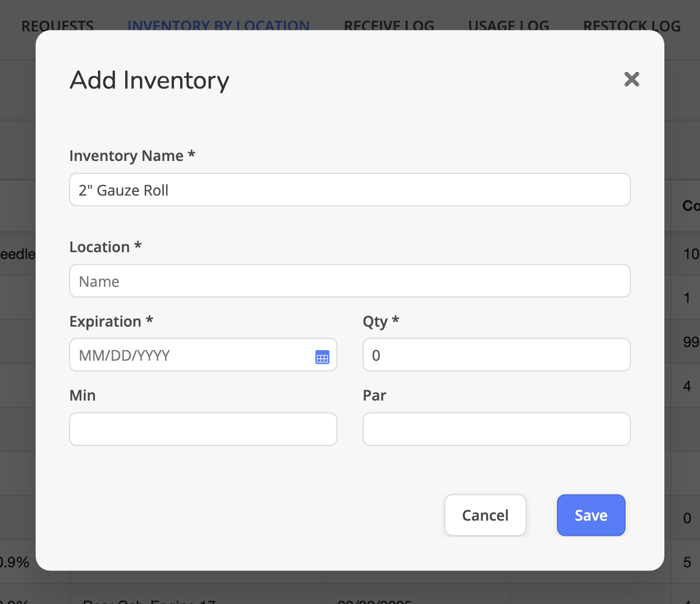Click the Add Inventory dialog title

(x=149, y=80)
